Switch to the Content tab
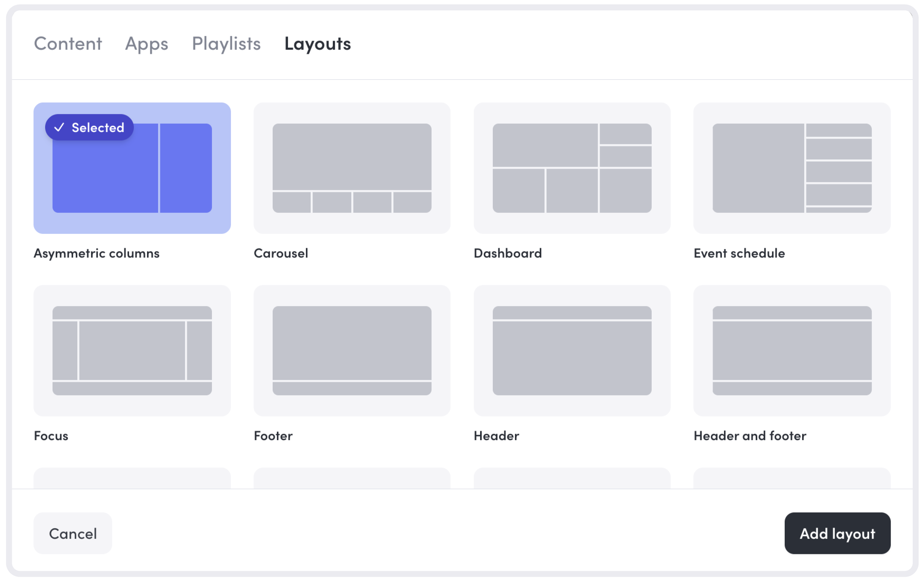The image size is (923, 588). [x=68, y=44]
